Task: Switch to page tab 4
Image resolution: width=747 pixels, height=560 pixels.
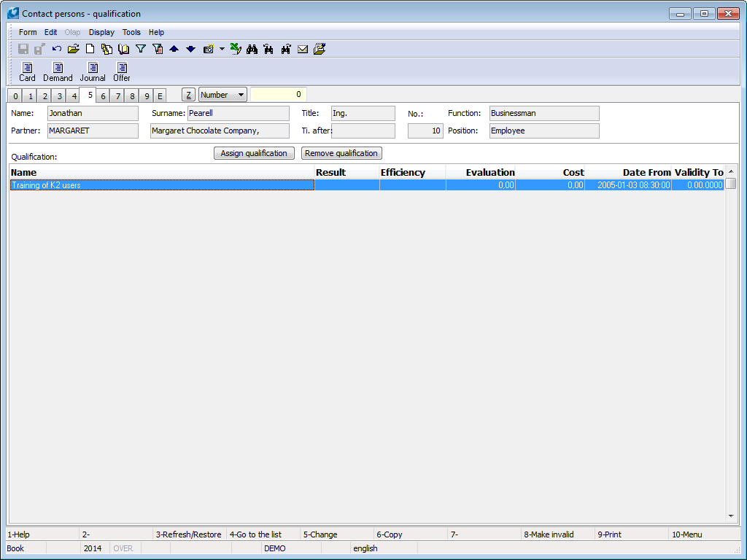Action: click(x=74, y=96)
